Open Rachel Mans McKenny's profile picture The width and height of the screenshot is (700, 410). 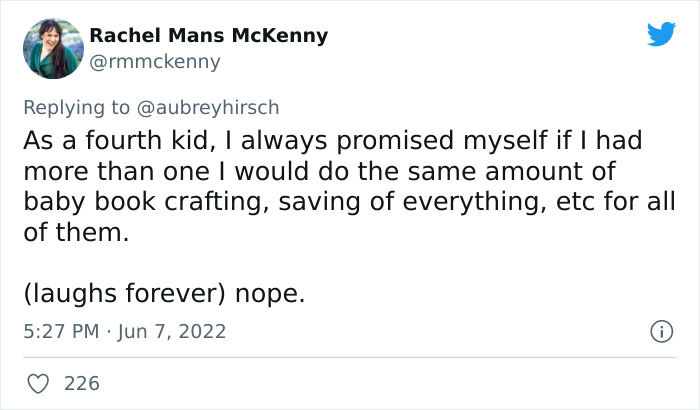[52, 48]
